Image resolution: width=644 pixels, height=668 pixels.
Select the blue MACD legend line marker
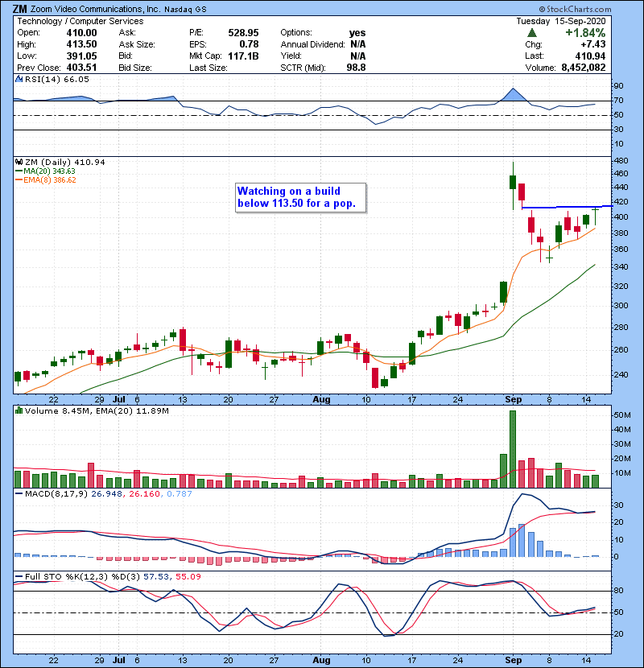19,494
